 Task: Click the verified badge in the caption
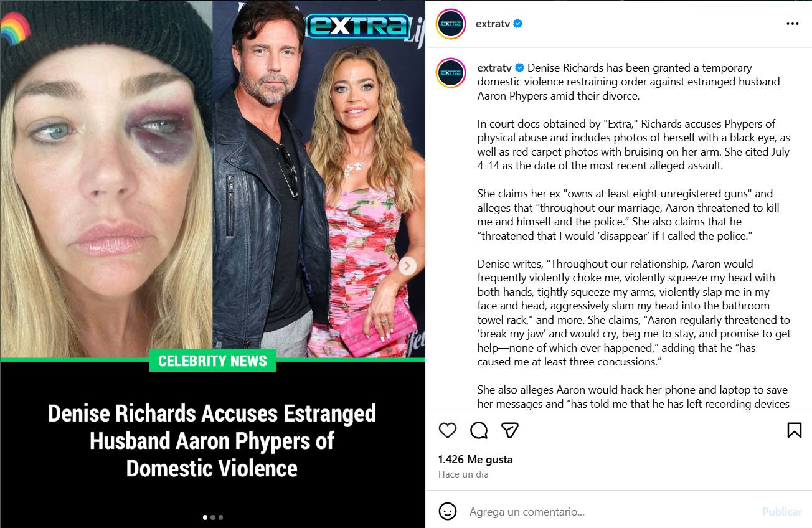pyautogui.click(x=520, y=68)
